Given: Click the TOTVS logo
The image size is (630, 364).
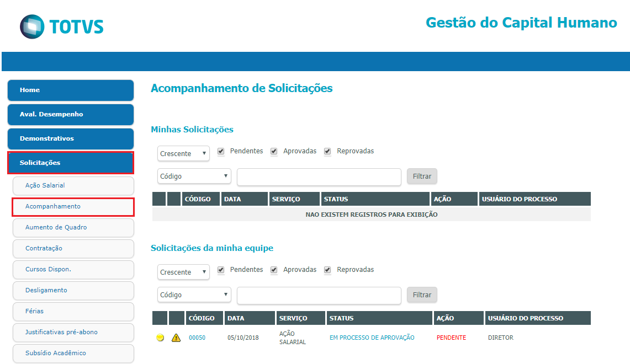Looking at the screenshot, I should 61,25.
